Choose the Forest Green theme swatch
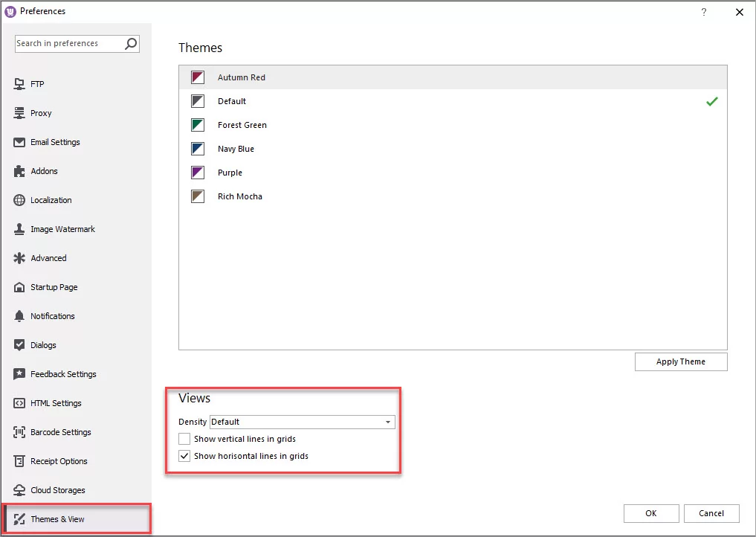Image resolution: width=756 pixels, height=537 pixels. coord(198,125)
